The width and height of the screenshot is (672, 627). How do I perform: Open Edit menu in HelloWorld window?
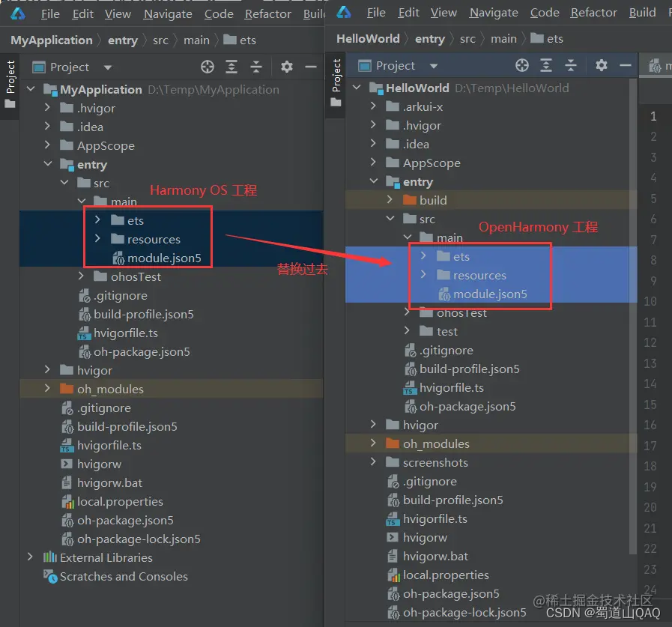tap(408, 13)
